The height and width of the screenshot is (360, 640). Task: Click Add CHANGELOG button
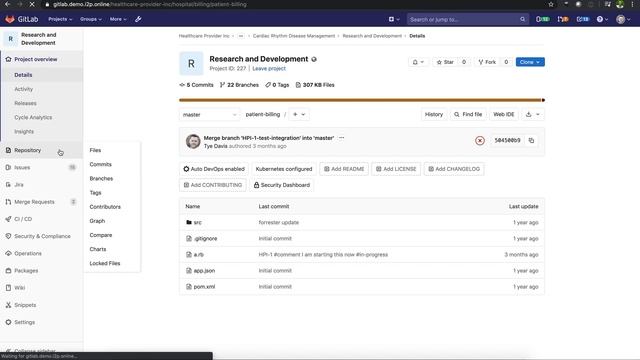point(454,169)
